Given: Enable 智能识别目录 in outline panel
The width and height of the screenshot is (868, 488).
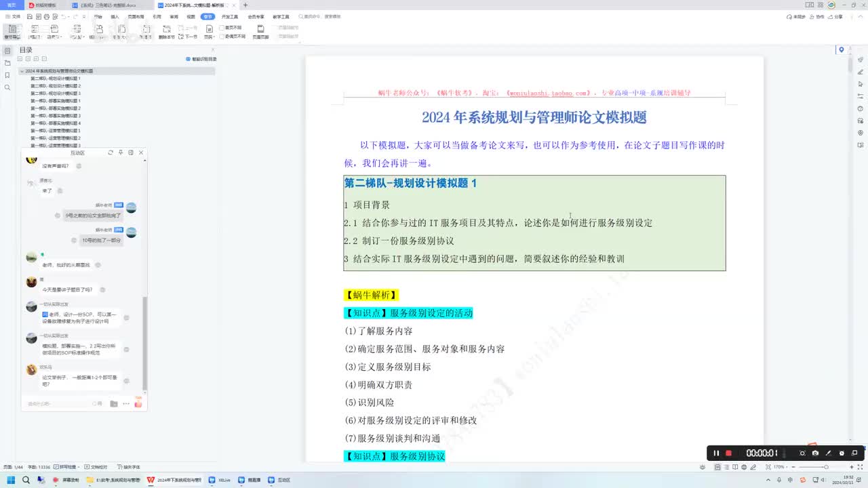Looking at the screenshot, I should (201, 59).
